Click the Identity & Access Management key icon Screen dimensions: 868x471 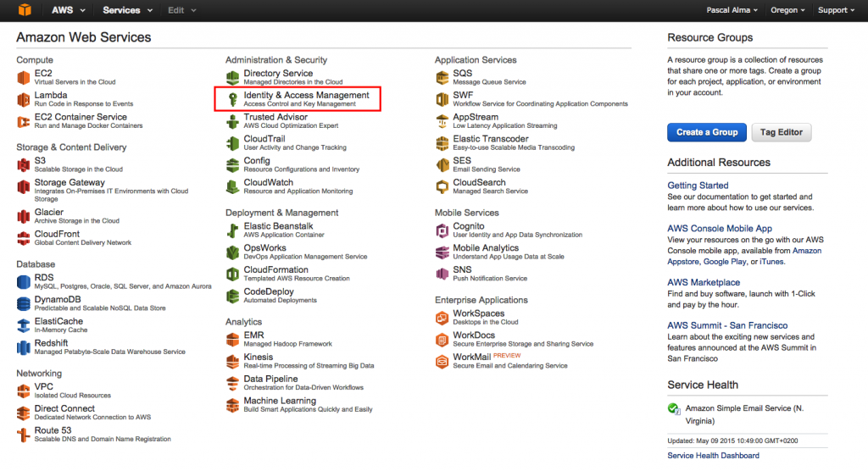pos(233,100)
